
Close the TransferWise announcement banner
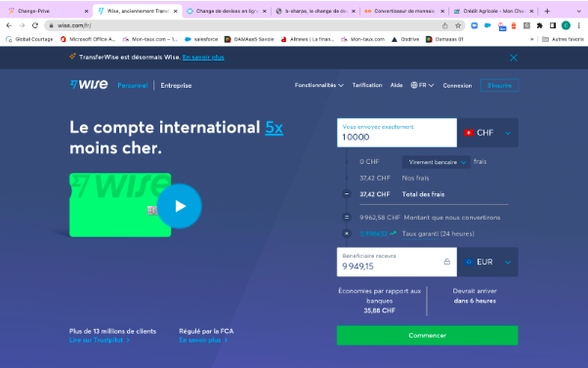click(x=514, y=58)
